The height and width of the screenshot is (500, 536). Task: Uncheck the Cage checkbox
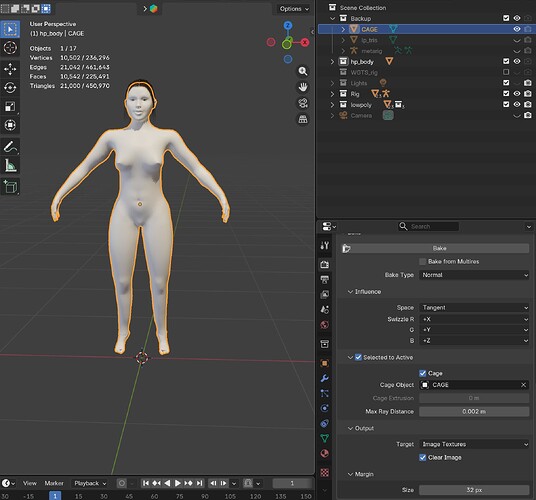click(423, 373)
